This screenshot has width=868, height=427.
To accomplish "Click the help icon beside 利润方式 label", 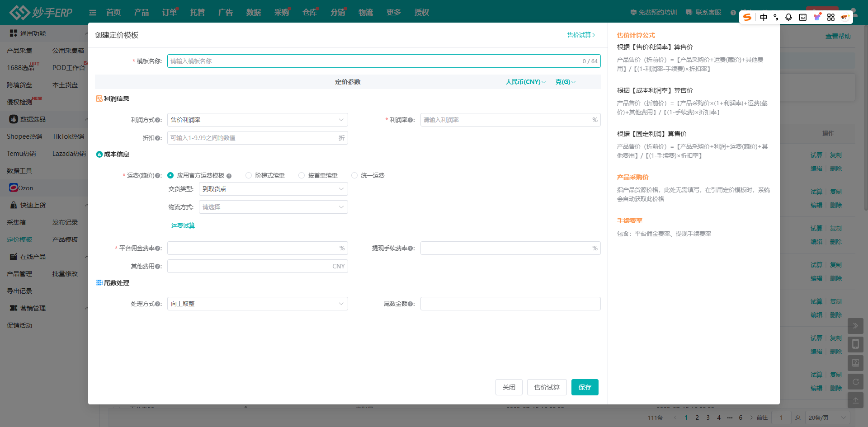I will click(x=158, y=120).
